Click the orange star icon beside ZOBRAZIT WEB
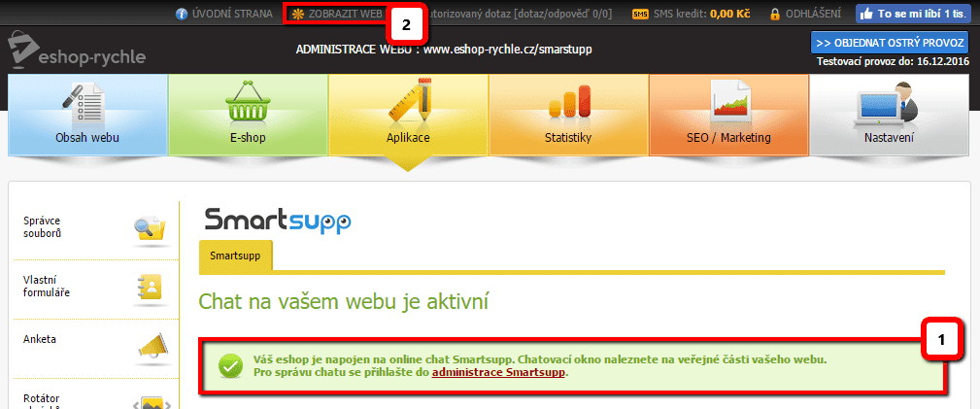Viewport: 980px width, 409px height. 297,14
